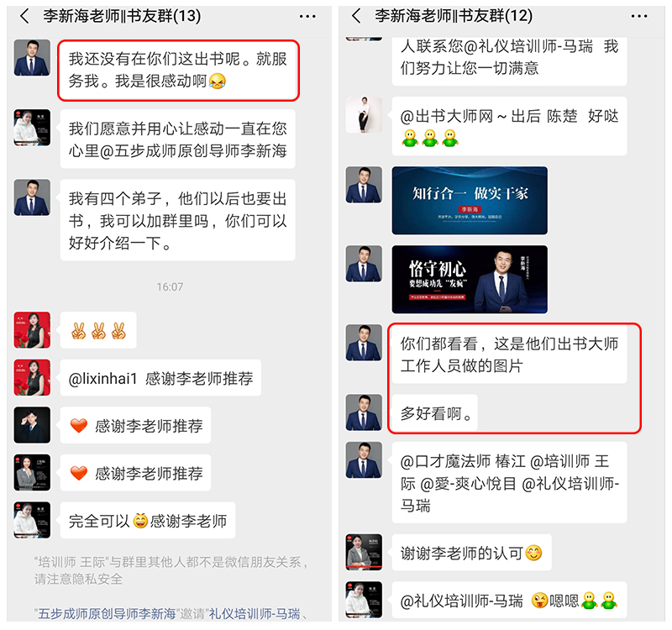The image size is (672, 630).
Task: Open more options for group chat (13)
Action: point(307,17)
